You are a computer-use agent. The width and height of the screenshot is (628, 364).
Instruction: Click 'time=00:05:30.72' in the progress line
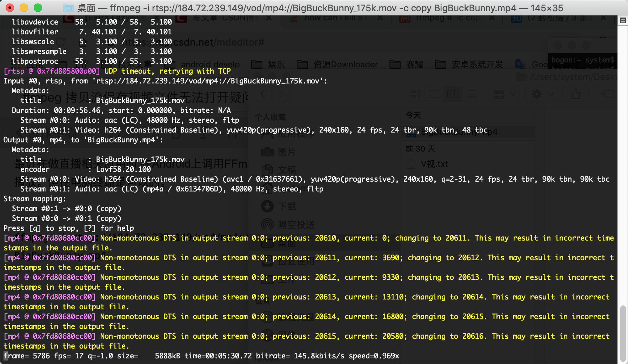218,356
